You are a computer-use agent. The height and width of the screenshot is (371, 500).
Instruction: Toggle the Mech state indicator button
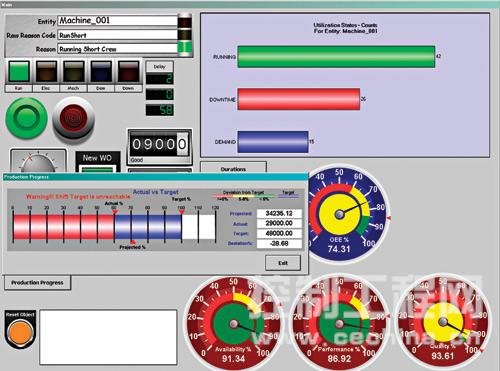point(73,71)
